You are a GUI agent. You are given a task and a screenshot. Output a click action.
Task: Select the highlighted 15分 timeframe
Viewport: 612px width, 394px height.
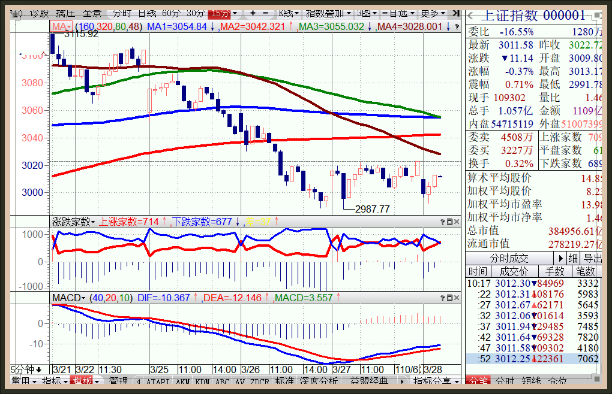(220, 14)
